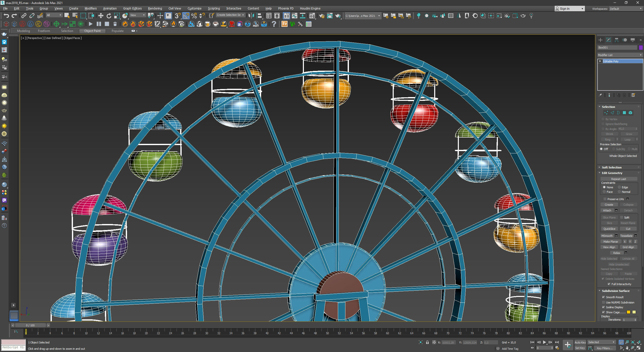Enable the Preserve UVs checkbox
The width and height of the screenshot is (644, 352).
tap(605, 199)
